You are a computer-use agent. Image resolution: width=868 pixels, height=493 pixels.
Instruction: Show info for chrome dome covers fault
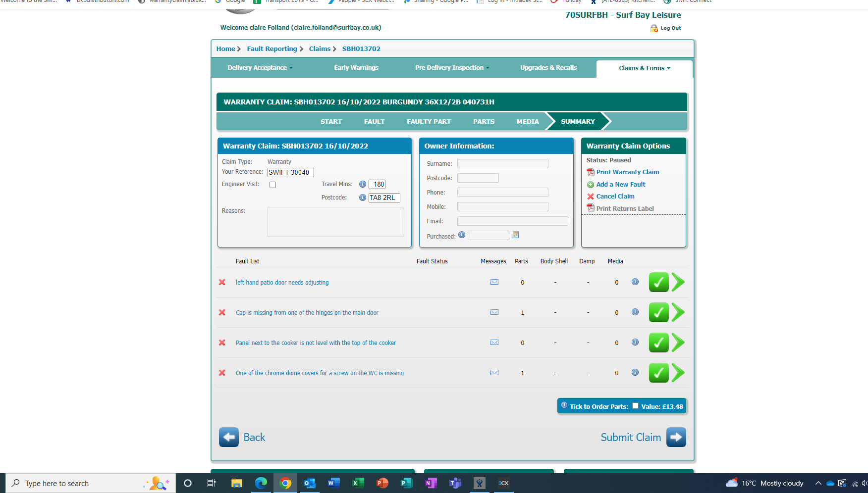[635, 372]
